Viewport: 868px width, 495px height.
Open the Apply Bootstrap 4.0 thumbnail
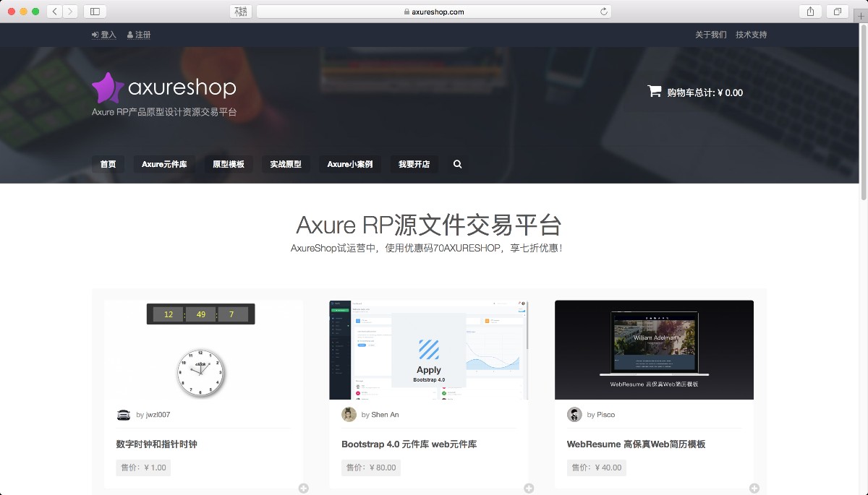pyautogui.click(x=429, y=350)
